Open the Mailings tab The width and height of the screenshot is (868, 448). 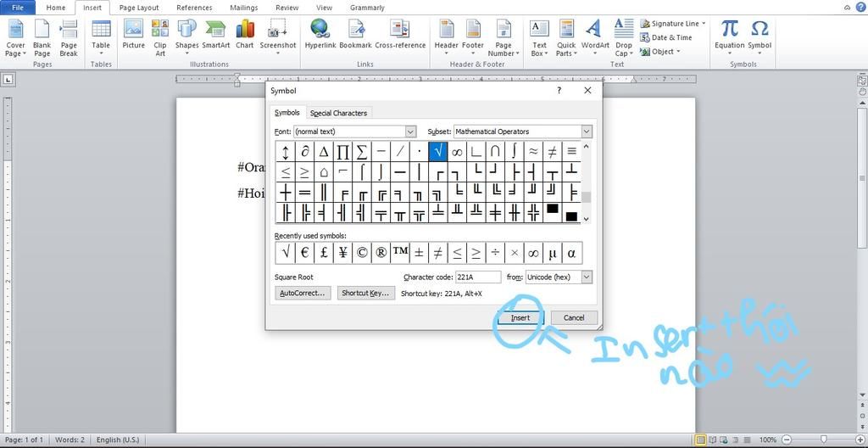[243, 8]
